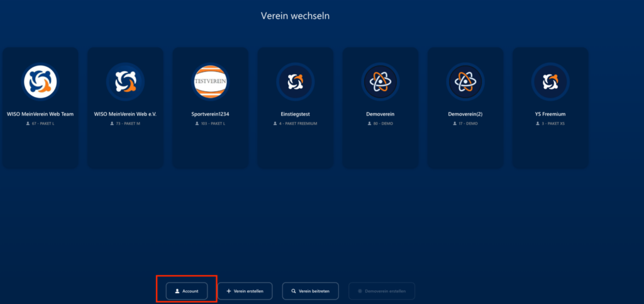Select the WISO MeinVerein Web e.V. name

point(125,114)
